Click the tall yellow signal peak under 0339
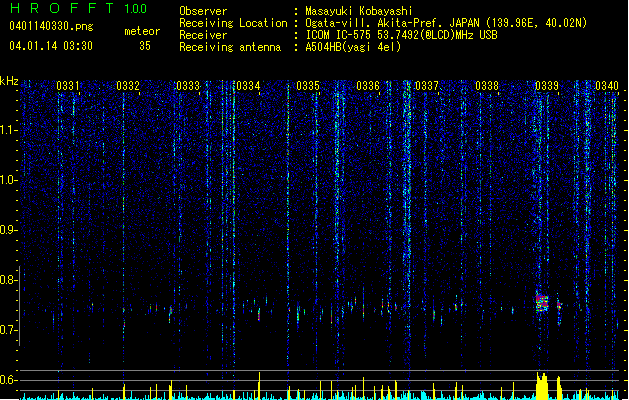This screenshot has width=629, height=400. click(542, 386)
